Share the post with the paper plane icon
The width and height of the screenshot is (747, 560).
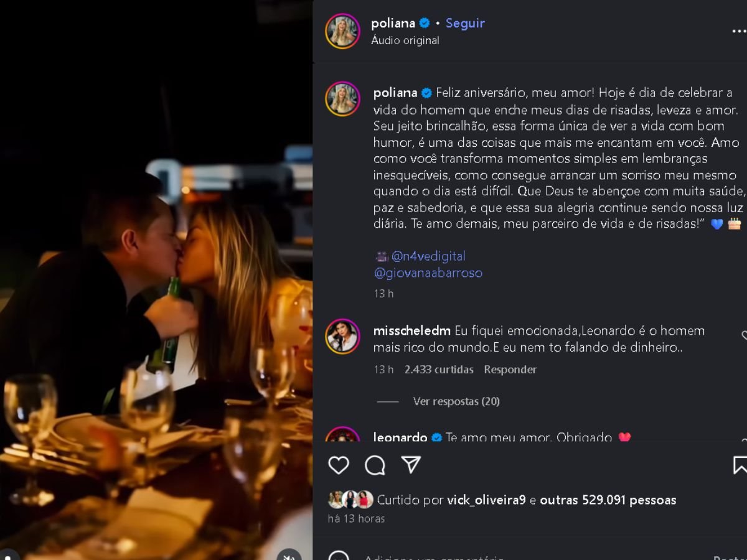pyautogui.click(x=411, y=465)
